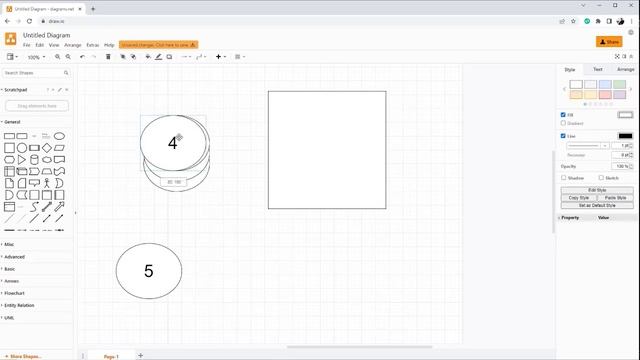Viewport: 640px width, 360px height.
Task: Click the Scratchpad edit pencil icon
Action: (60, 90)
